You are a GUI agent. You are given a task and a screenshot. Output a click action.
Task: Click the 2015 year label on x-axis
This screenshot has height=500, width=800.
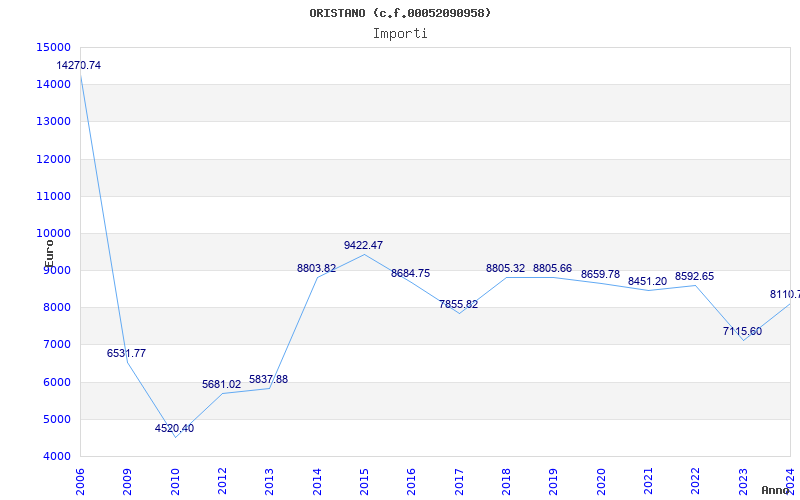coord(364,481)
